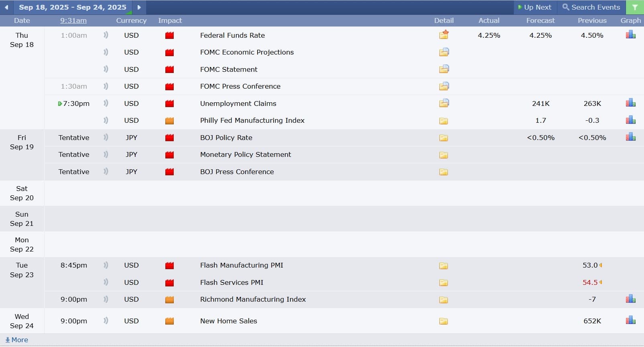Screen dimensions: 644x347
Task: Open the 9:31am time settings link
Action: pos(73,20)
